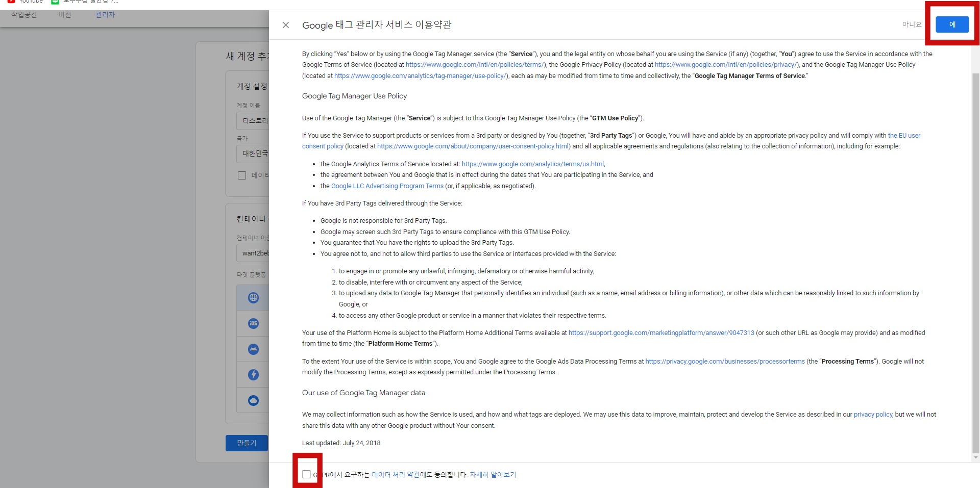Click the 계정 이름 input field
Image resolution: width=980 pixels, height=488 pixels.
pyautogui.click(x=253, y=121)
